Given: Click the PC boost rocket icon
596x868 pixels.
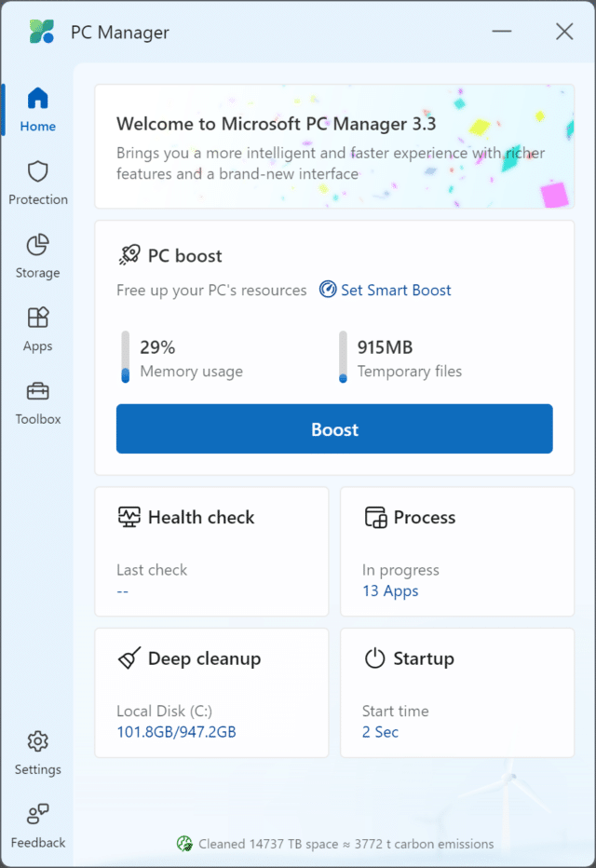Looking at the screenshot, I should coord(129,255).
